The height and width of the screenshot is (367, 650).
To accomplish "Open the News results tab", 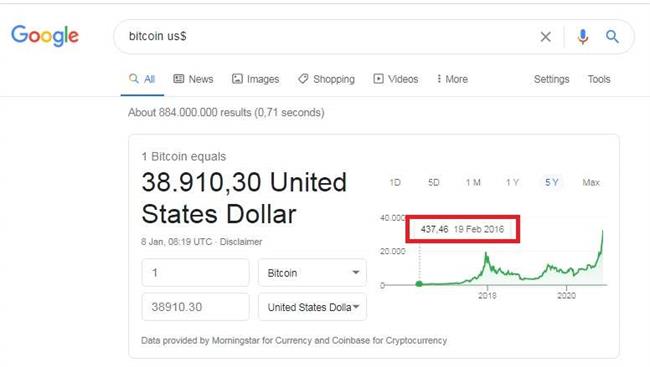I will coord(193,79).
